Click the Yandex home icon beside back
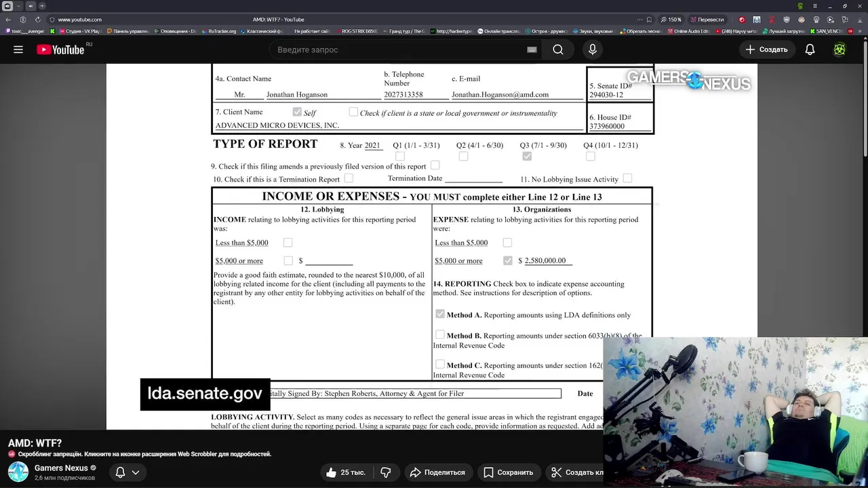 tap(22, 20)
